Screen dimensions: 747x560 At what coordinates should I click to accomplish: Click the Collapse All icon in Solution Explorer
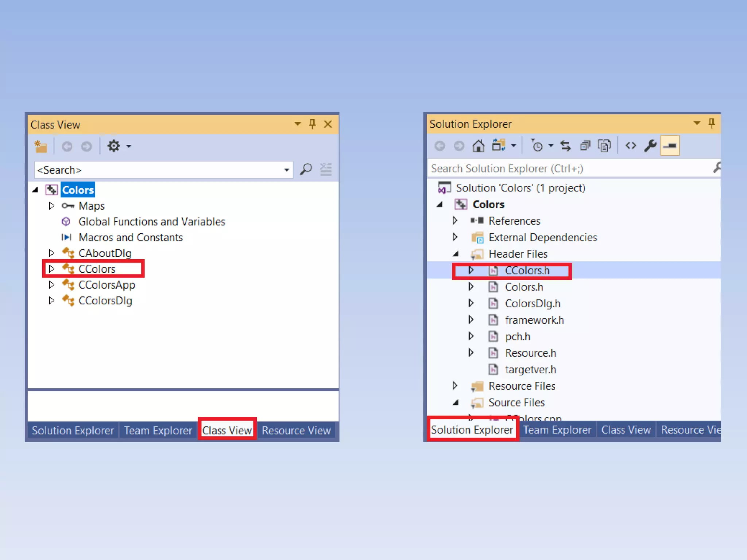pos(585,146)
